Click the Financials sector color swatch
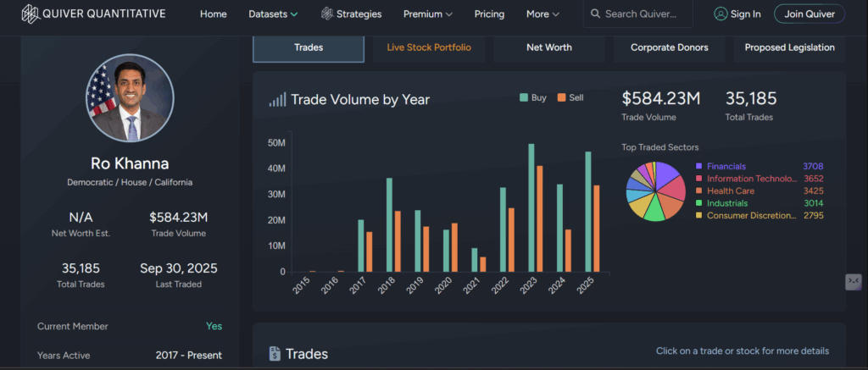This screenshot has height=370, width=868. click(x=698, y=167)
